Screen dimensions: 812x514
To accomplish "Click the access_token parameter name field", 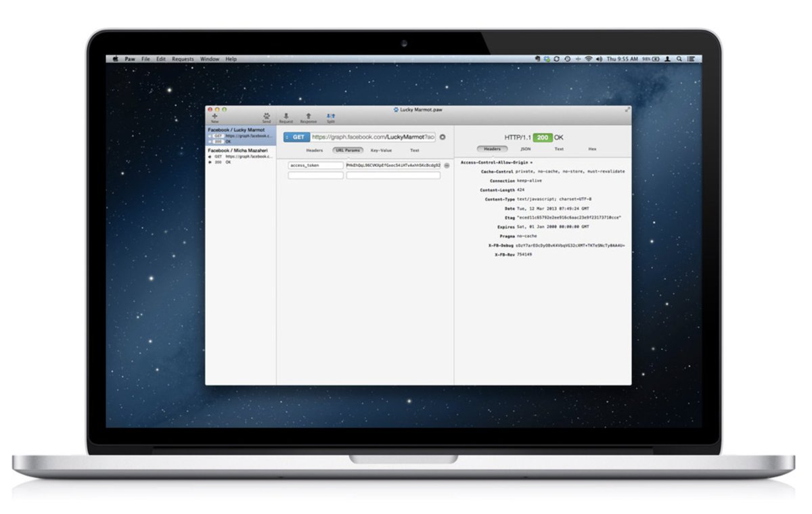I will click(x=316, y=165).
